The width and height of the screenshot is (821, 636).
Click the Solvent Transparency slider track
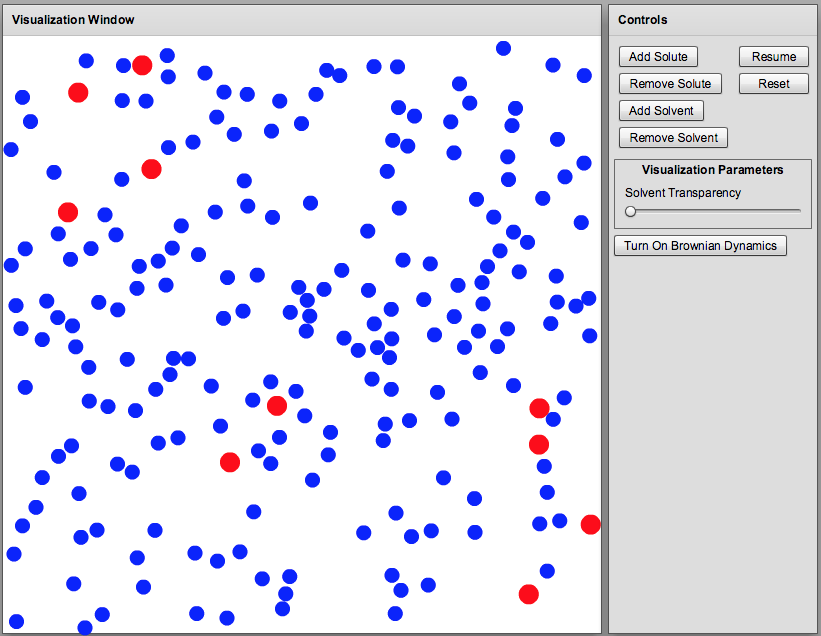715,211
